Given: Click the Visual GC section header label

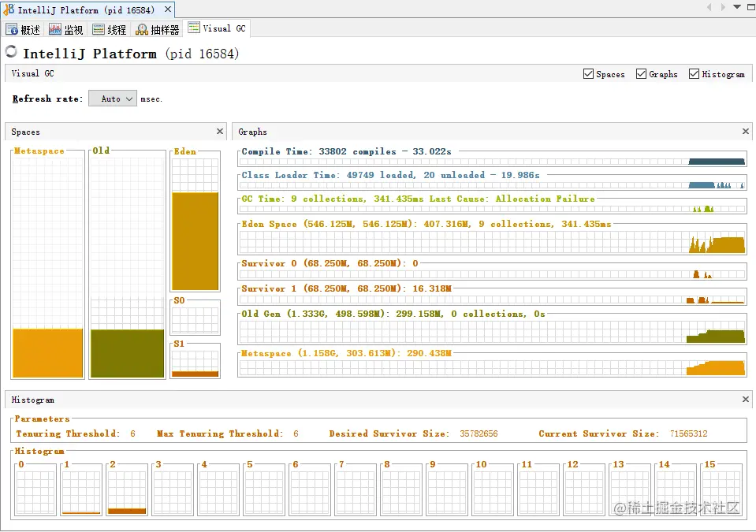Looking at the screenshot, I should click(32, 73).
